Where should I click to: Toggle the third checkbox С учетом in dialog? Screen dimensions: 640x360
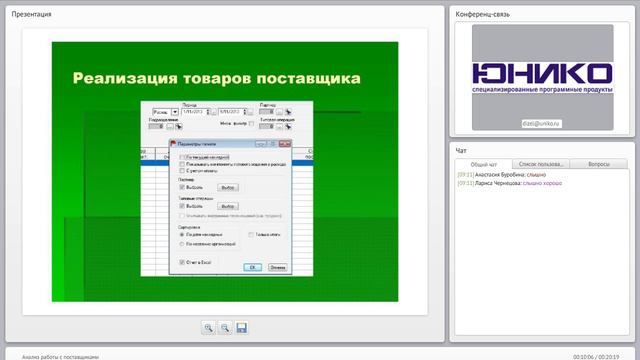pos(182,171)
